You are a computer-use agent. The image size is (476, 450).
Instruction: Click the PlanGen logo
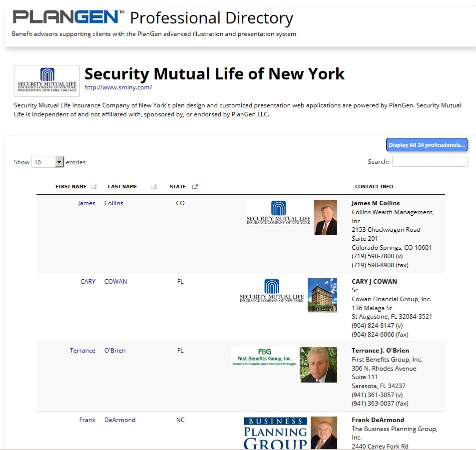[x=68, y=17]
